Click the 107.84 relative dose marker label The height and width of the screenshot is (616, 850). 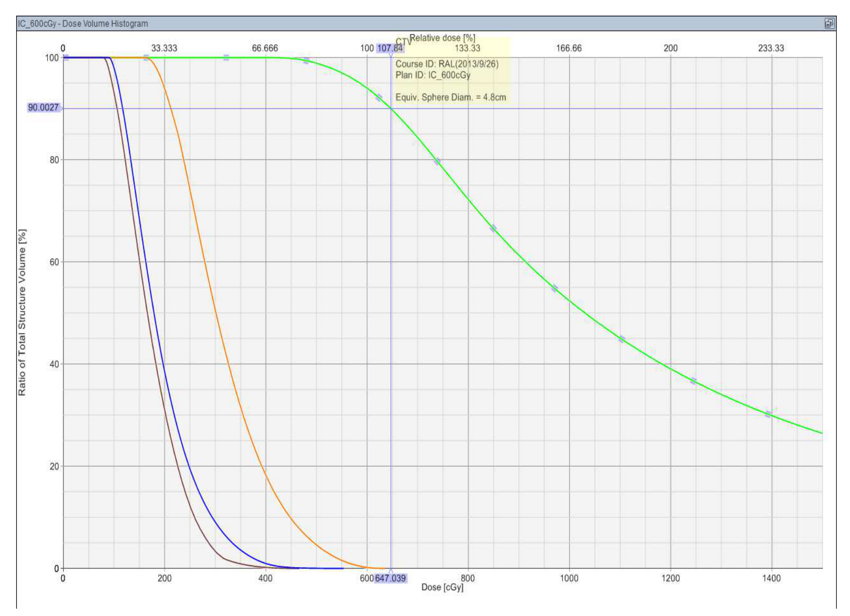(x=390, y=48)
